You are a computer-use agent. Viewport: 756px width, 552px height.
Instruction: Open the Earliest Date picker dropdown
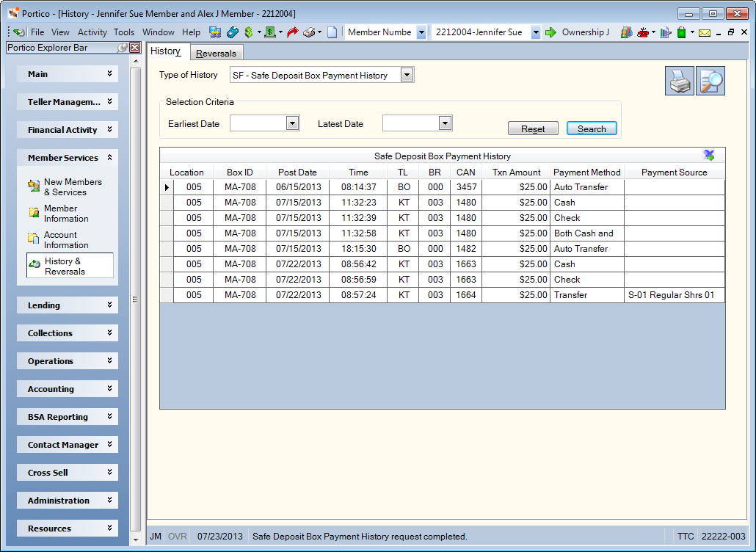292,123
